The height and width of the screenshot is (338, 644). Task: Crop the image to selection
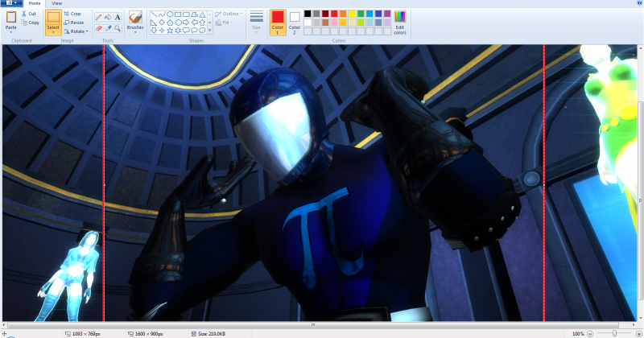pyautogui.click(x=72, y=14)
